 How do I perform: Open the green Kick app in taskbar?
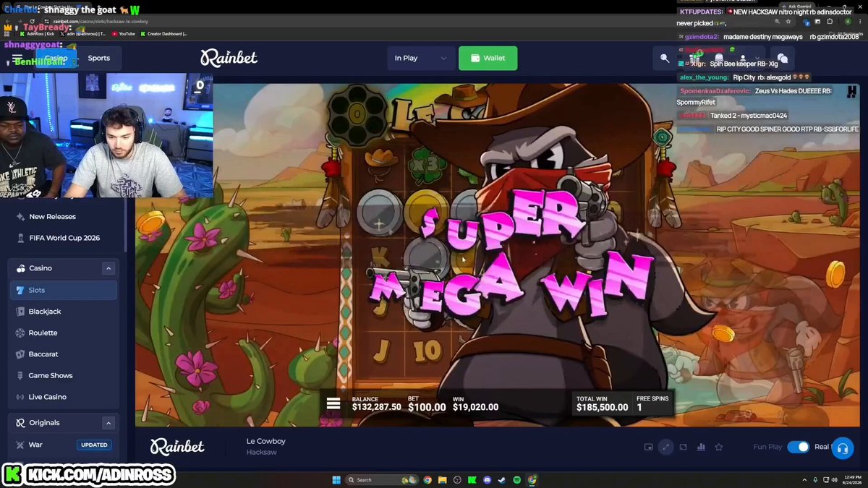[472, 479]
